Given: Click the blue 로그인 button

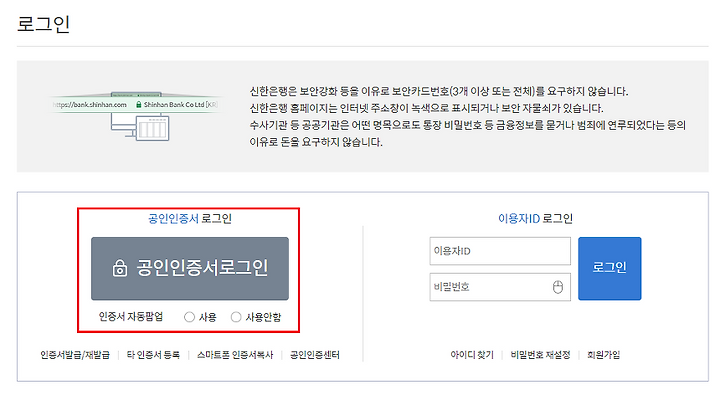Looking at the screenshot, I should 609,268.
